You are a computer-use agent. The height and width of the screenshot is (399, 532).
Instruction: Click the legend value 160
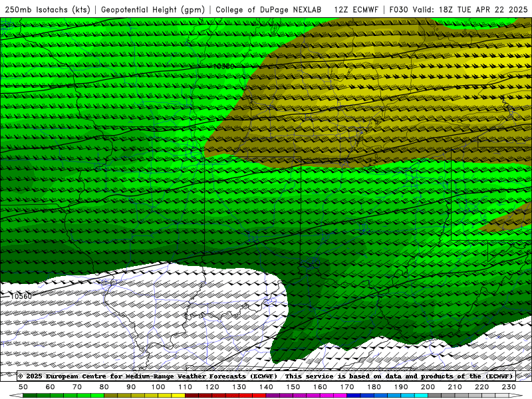click(x=320, y=387)
